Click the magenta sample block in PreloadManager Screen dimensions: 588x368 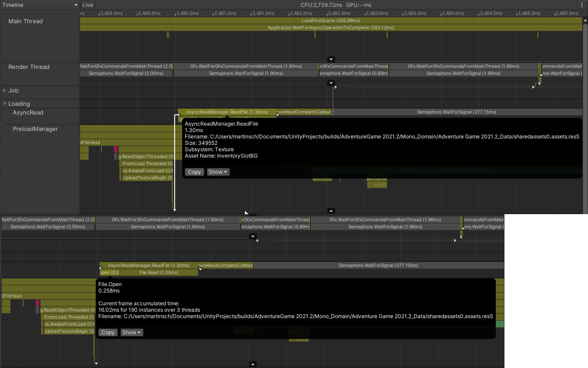click(x=116, y=149)
